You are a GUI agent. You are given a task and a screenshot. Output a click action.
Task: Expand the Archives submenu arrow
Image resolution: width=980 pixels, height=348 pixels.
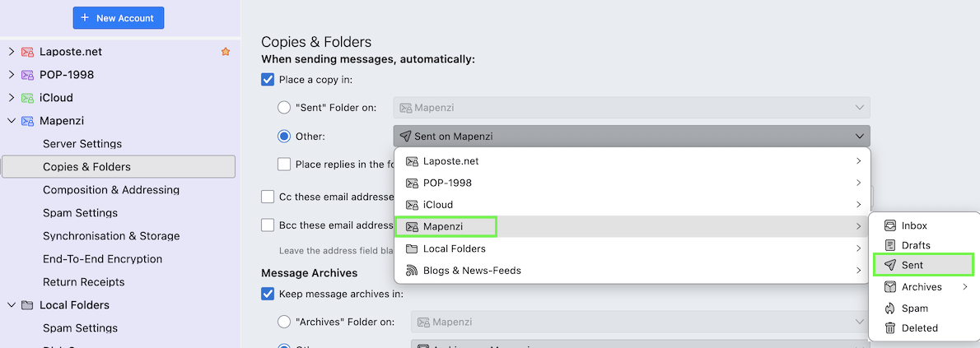pyautogui.click(x=965, y=287)
